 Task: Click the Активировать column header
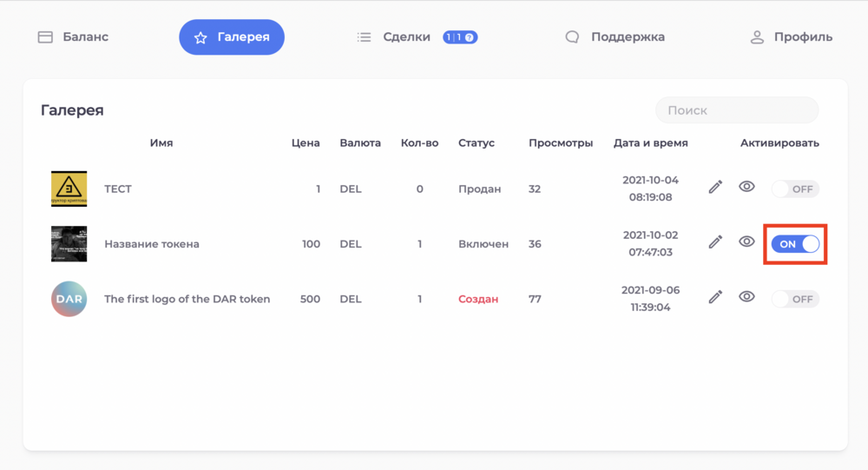[779, 143]
